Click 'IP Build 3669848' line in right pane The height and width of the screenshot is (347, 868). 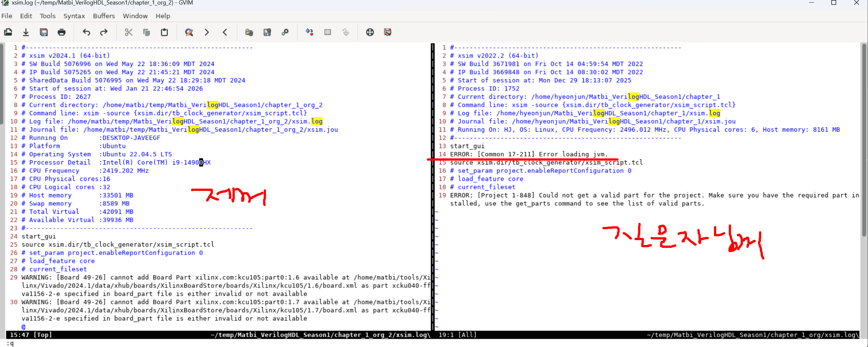pos(546,72)
